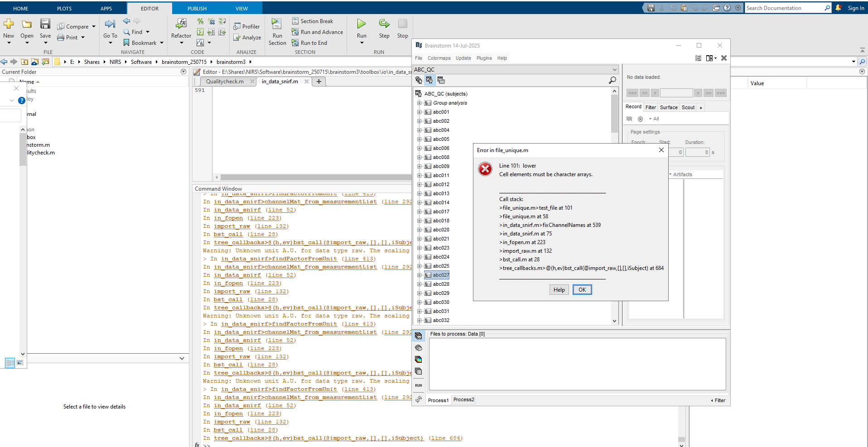868x447 pixels.
Task: Open the Colormaps menu in Brainstorm
Action: (439, 58)
